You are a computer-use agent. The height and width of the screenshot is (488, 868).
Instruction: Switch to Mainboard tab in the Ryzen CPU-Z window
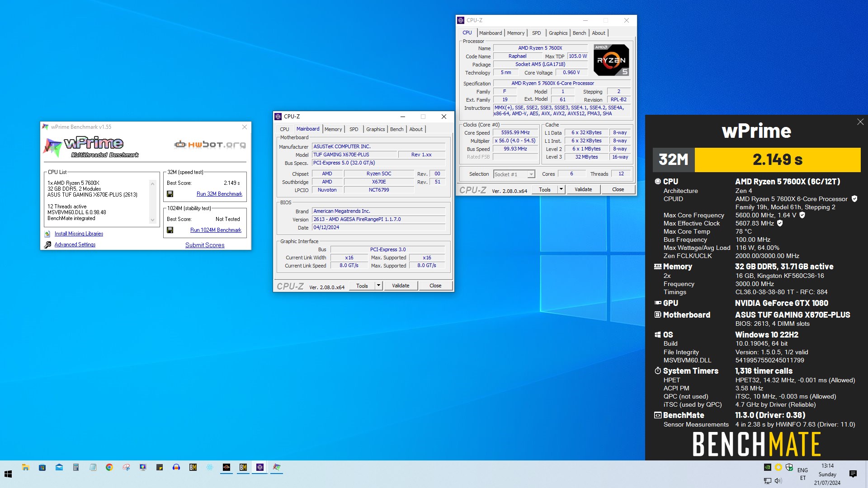(491, 33)
